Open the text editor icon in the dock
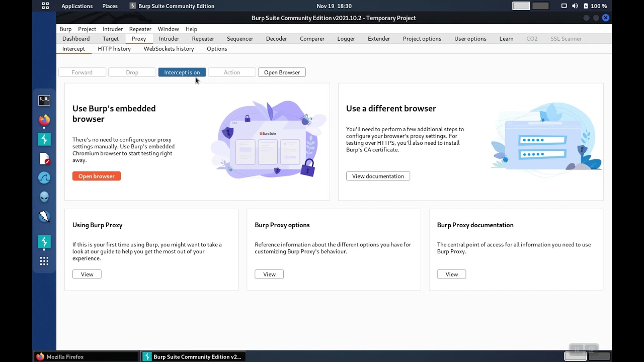Viewport: 644px width, 362px height. (x=44, y=159)
